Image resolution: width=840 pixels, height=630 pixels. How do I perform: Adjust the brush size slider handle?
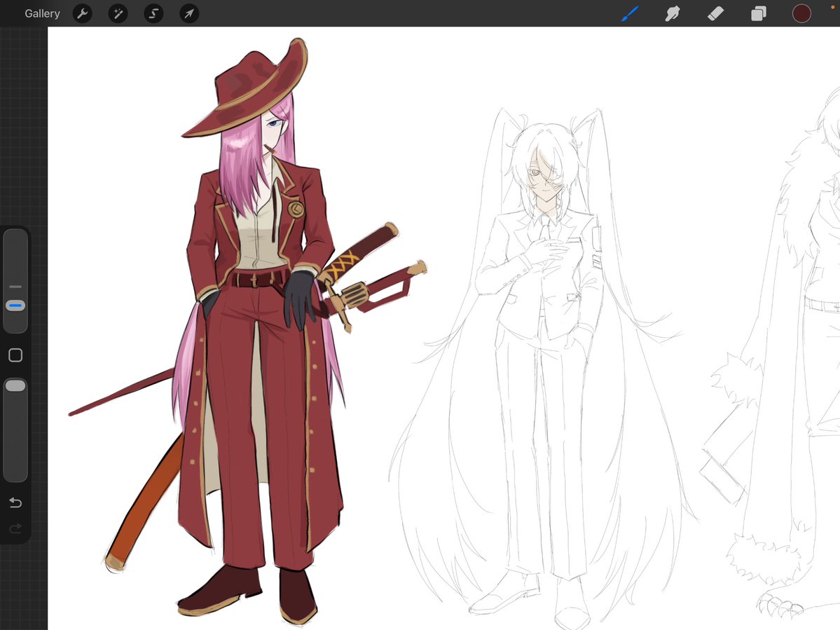coord(15,306)
